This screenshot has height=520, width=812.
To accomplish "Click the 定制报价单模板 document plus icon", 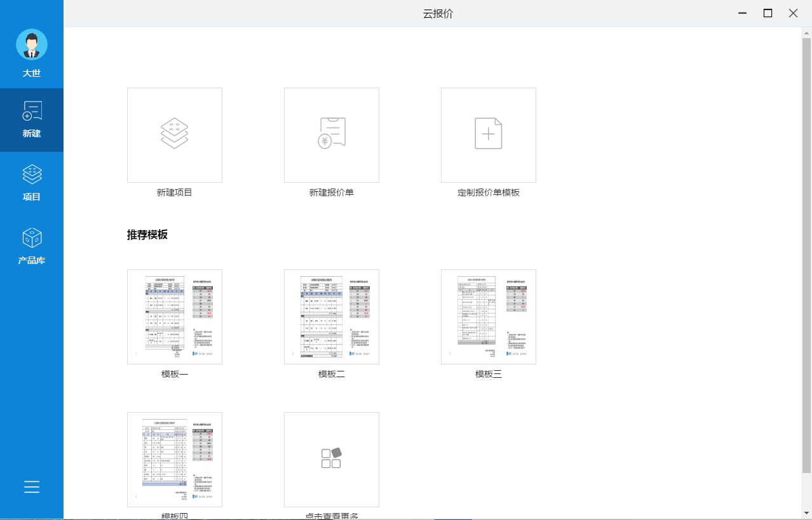I will [488, 135].
